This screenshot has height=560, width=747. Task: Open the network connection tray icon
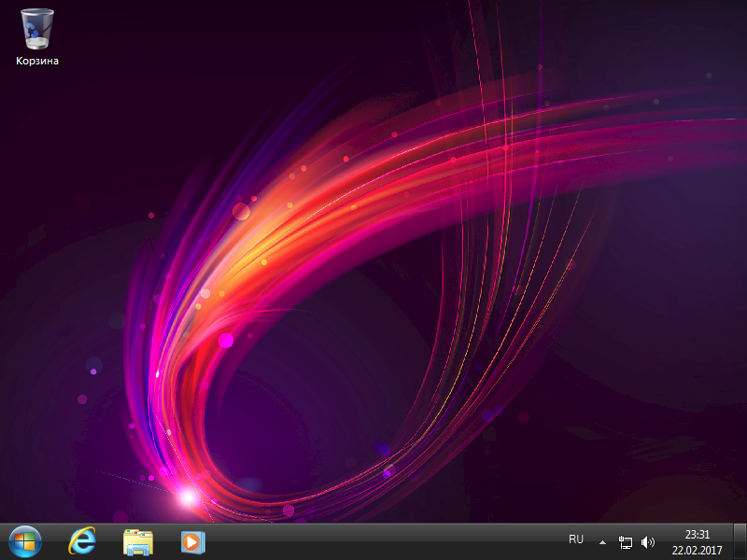(x=625, y=542)
